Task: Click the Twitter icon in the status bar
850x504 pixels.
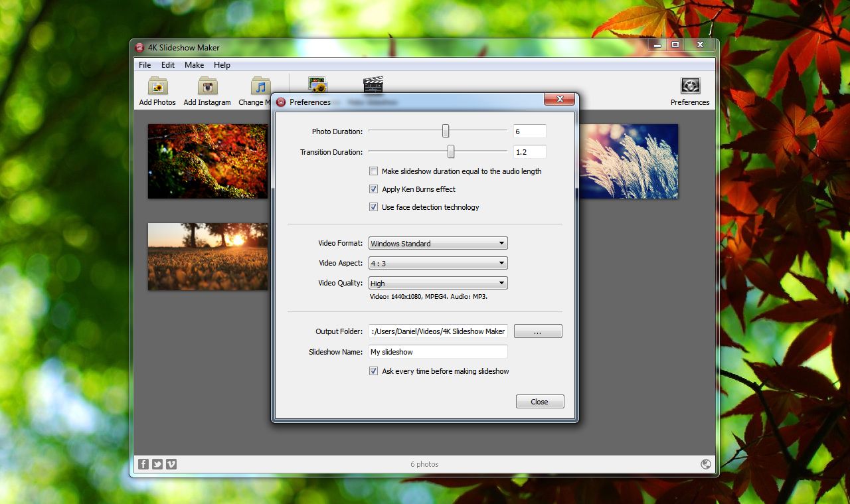Action: coord(157,464)
